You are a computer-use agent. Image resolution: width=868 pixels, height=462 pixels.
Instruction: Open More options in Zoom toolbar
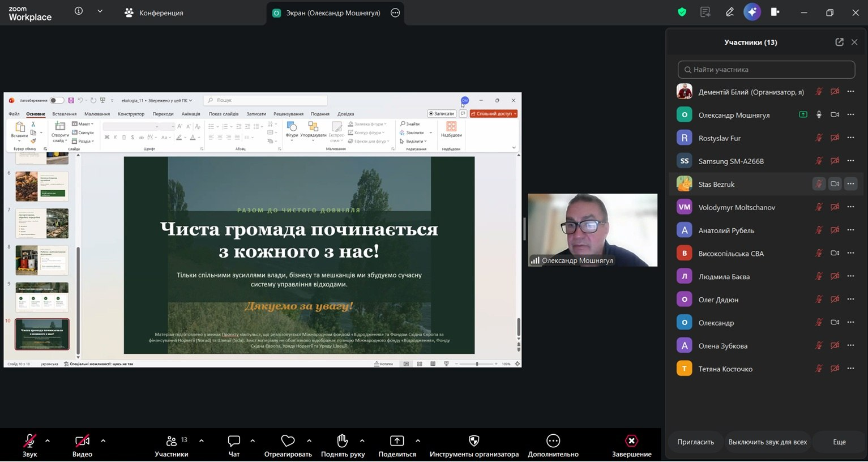coord(553,446)
